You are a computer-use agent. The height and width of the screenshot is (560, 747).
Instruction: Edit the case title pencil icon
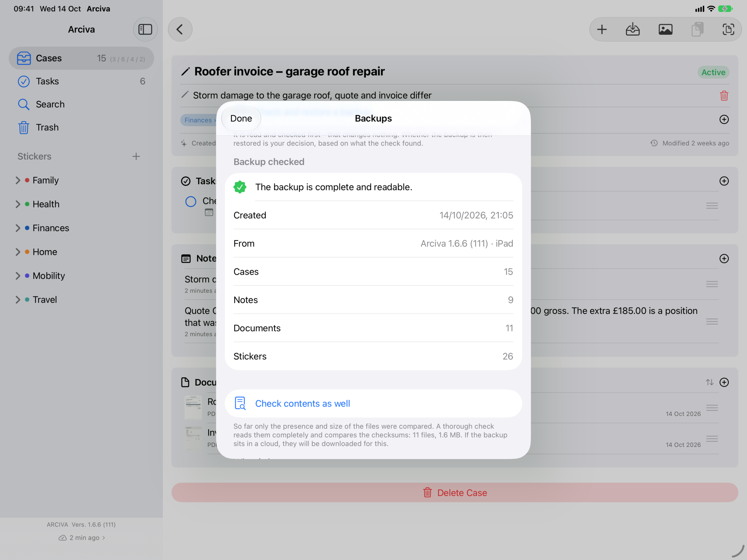pyautogui.click(x=185, y=71)
